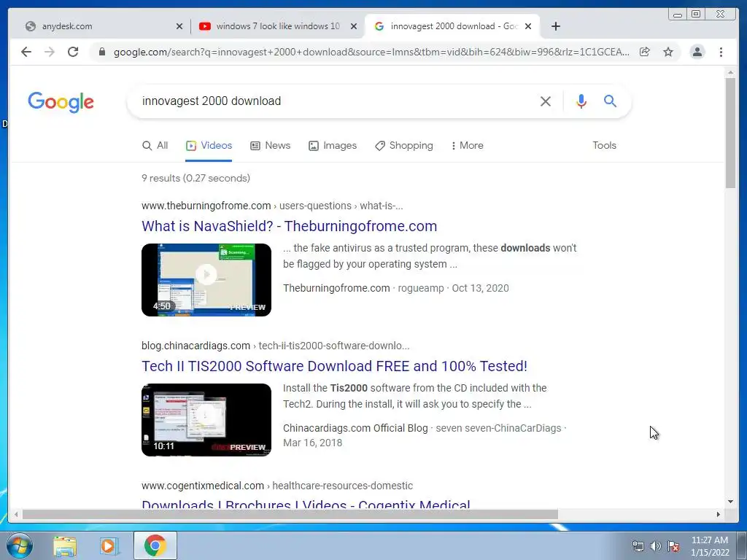The width and height of the screenshot is (747, 560).
Task: Open the Action Center flag icon
Action: coord(673,546)
